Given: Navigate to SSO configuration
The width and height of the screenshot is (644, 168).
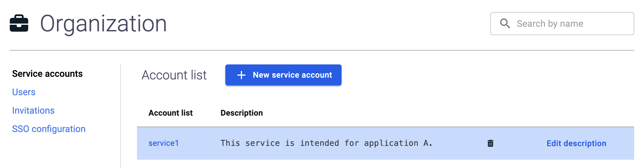Looking at the screenshot, I should pyautogui.click(x=49, y=129).
